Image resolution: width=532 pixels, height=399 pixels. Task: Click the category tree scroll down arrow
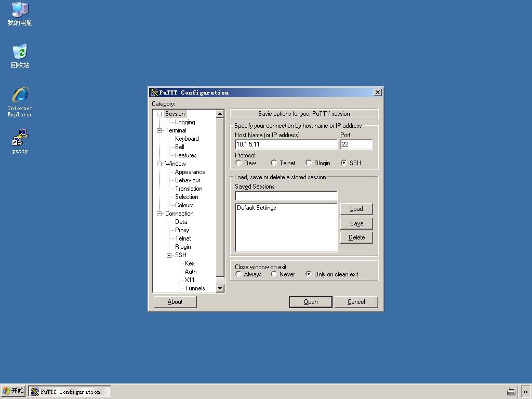(220, 288)
